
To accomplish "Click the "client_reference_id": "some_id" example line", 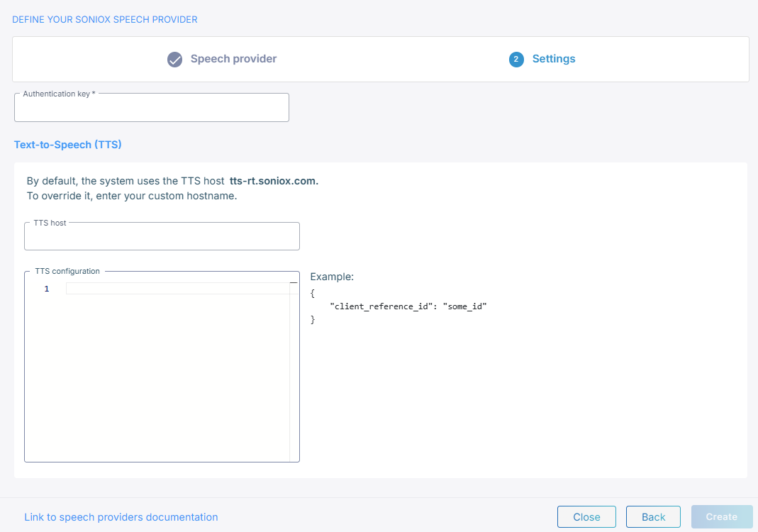I will click(x=408, y=306).
